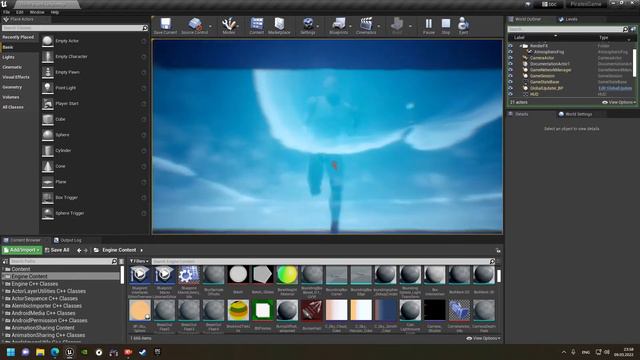Click the World Outliner scrollbar
Viewport: 640px width, 360px height.
click(635, 62)
